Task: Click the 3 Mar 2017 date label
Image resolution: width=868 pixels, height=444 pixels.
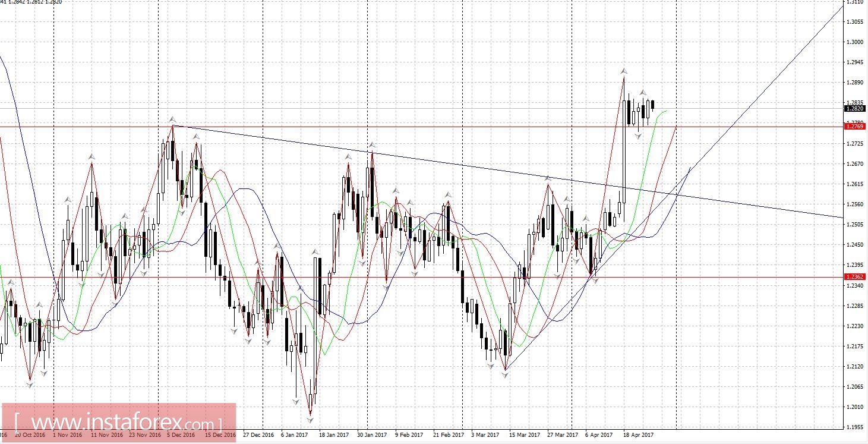Action: 485,434
